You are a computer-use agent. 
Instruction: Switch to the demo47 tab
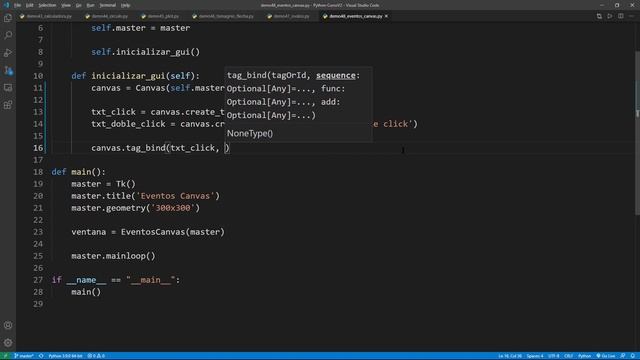pyautogui.click(x=289, y=16)
